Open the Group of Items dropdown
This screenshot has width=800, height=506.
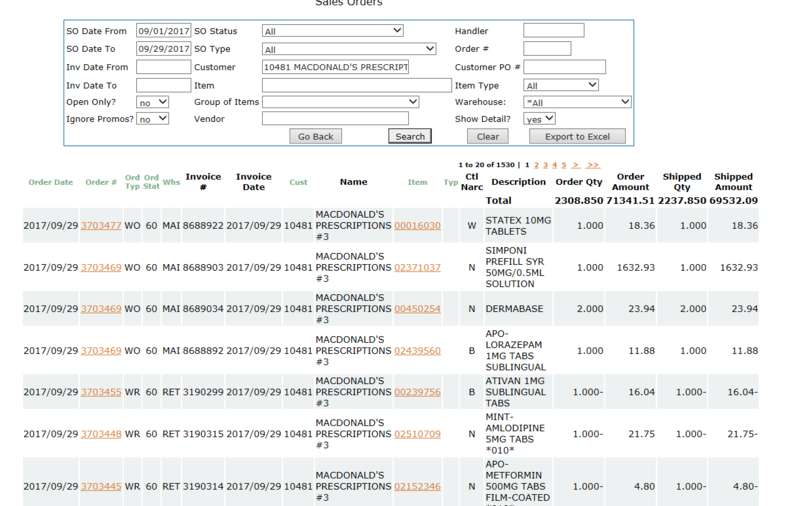[x=340, y=102]
